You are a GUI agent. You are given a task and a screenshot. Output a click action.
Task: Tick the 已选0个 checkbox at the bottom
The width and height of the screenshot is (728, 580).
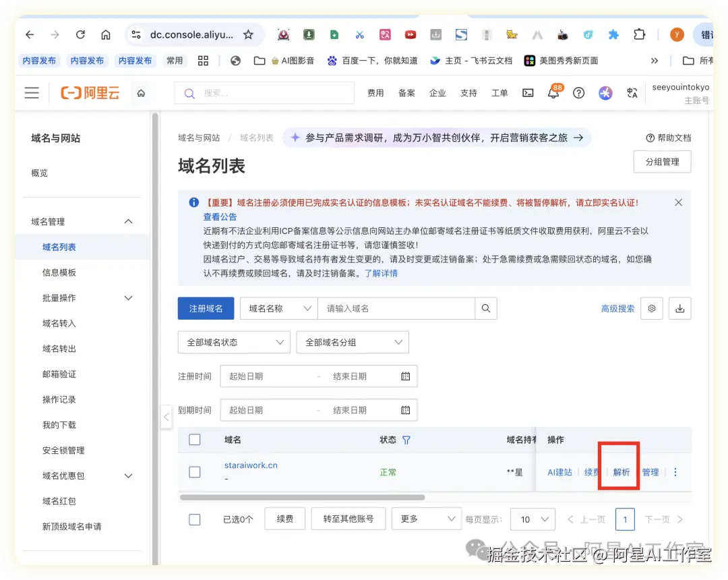pyautogui.click(x=195, y=519)
